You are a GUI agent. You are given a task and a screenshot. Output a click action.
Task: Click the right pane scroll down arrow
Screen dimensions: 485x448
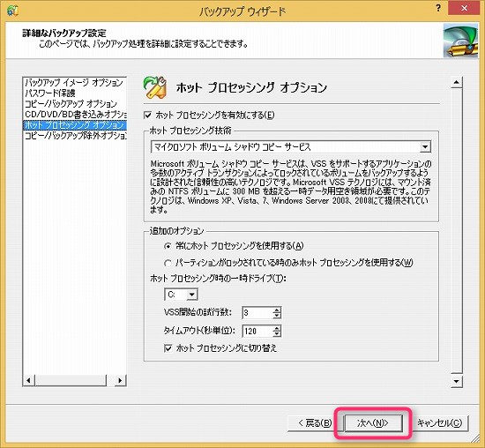click(x=456, y=381)
